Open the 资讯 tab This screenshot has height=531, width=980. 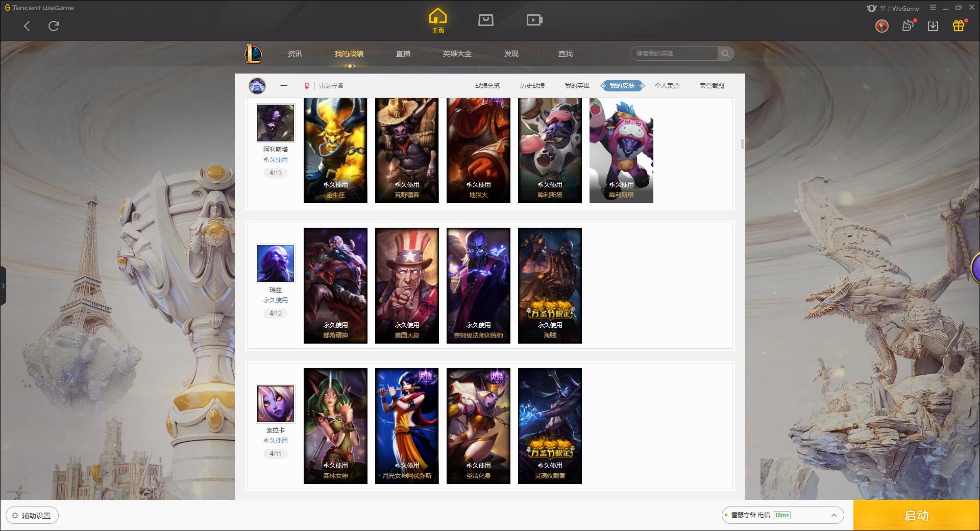coord(295,54)
